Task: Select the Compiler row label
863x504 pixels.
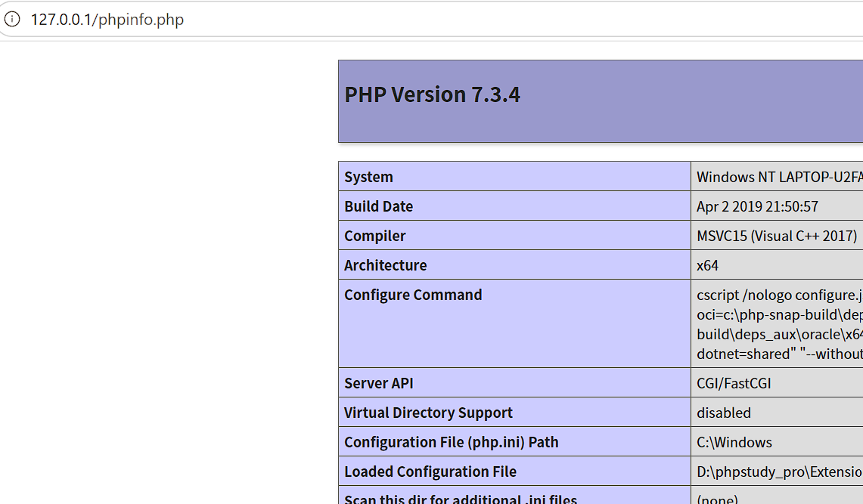Action: pyautogui.click(x=375, y=236)
